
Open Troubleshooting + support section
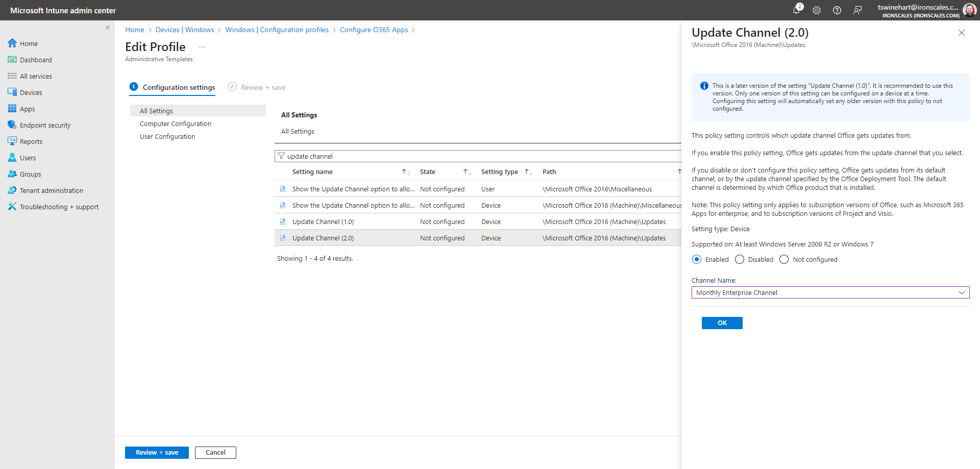pos(59,206)
